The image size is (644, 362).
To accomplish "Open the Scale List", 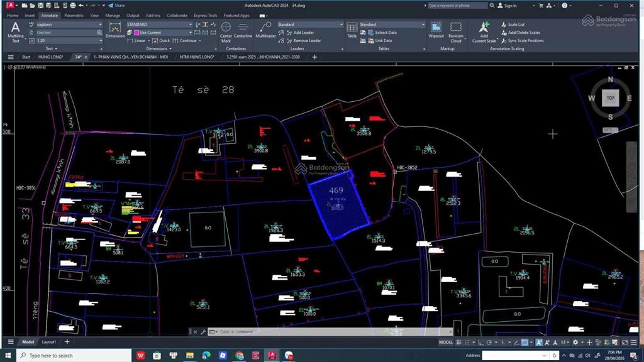I will click(x=512, y=25).
